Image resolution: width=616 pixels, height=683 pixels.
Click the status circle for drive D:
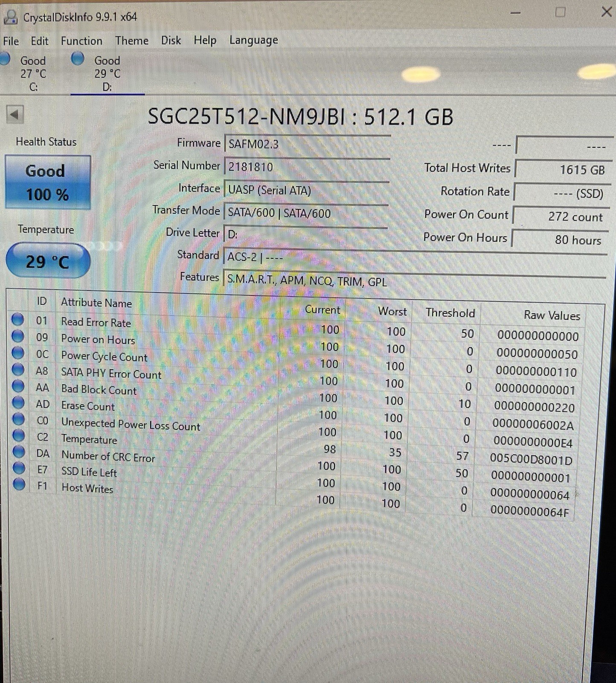tap(78, 58)
